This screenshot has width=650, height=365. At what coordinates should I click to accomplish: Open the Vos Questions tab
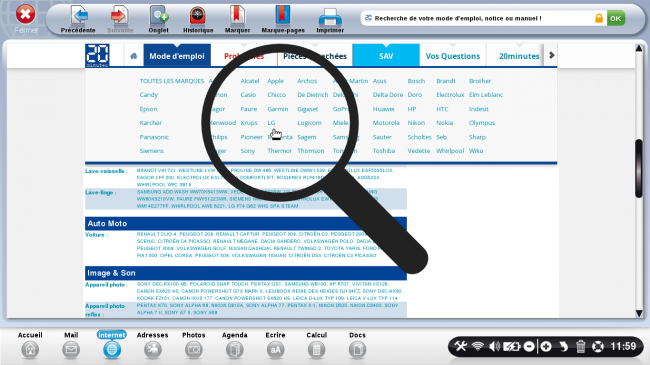coord(453,56)
